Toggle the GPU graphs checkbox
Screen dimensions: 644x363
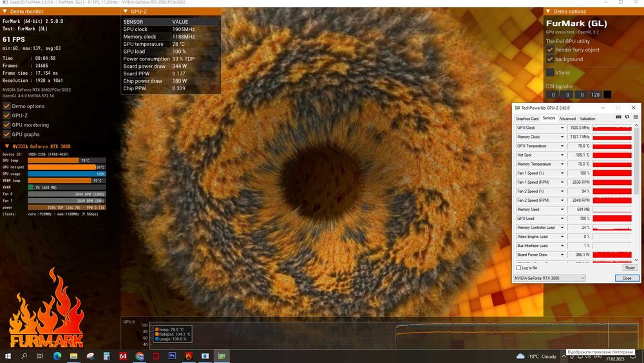tap(6, 134)
